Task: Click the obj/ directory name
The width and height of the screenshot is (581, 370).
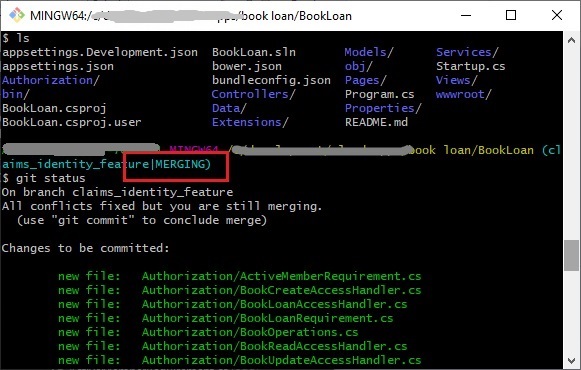Action: [x=359, y=67]
